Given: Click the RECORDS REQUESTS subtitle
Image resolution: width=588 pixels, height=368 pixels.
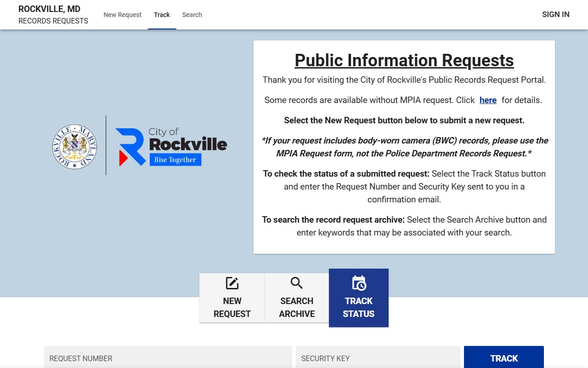Looking at the screenshot, I should pos(53,21).
